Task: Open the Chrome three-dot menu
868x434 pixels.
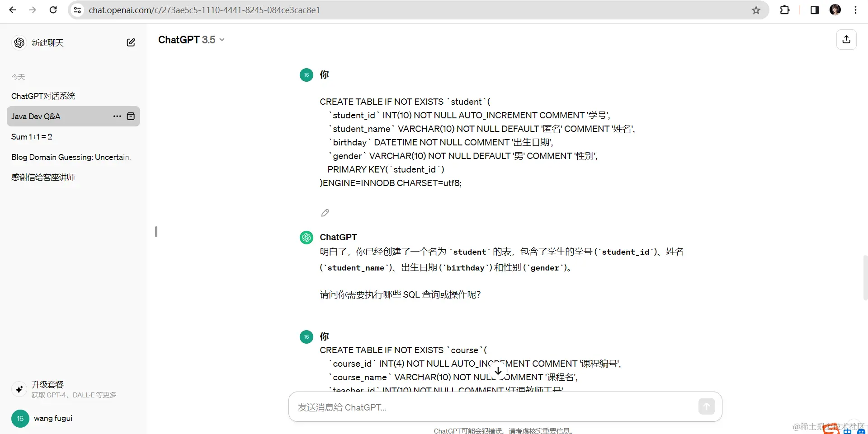Action: pyautogui.click(x=855, y=10)
